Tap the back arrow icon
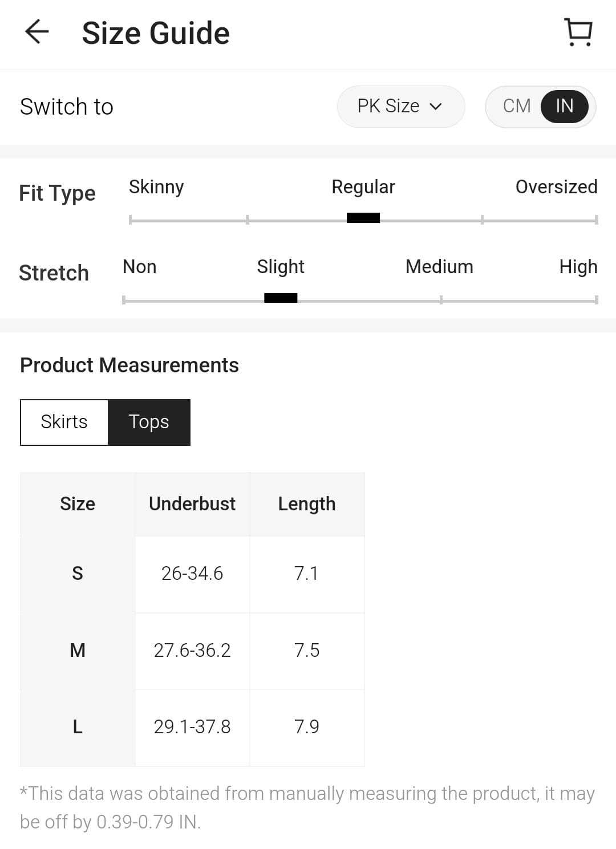616x849 pixels. click(37, 32)
